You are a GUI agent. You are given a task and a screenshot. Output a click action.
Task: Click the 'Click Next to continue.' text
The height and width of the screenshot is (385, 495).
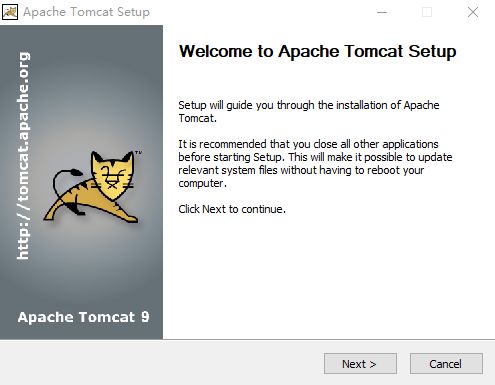click(232, 209)
